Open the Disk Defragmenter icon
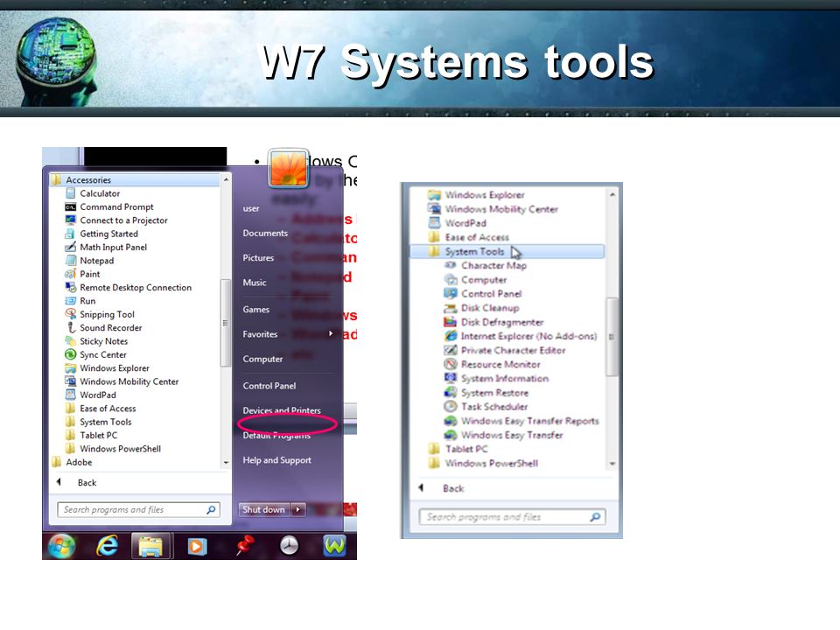The height and width of the screenshot is (630, 840). coord(451,322)
